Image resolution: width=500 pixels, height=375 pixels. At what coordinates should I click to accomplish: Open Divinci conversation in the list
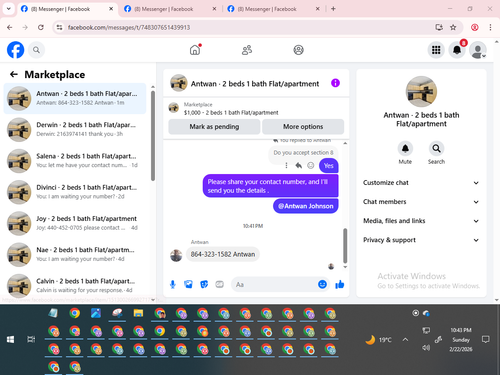(75, 192)
